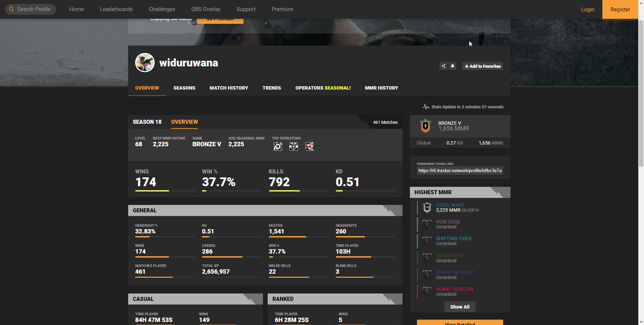
Task: Select the Operators Seasonal tab
Action: click(x=323, y=88)
